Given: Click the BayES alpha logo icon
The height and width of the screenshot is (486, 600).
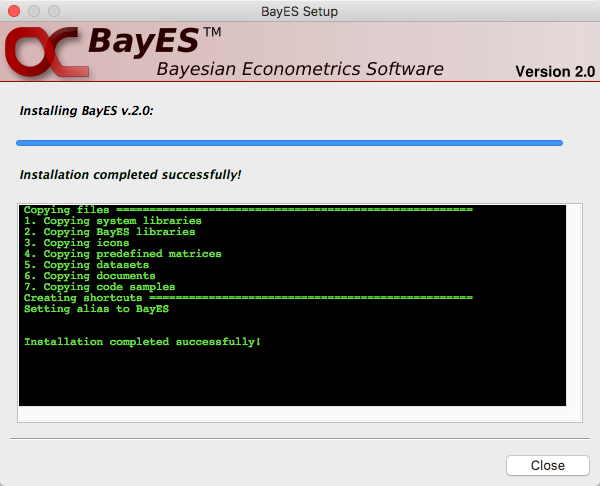Looking at the screenshot, I should coord(46,52).
